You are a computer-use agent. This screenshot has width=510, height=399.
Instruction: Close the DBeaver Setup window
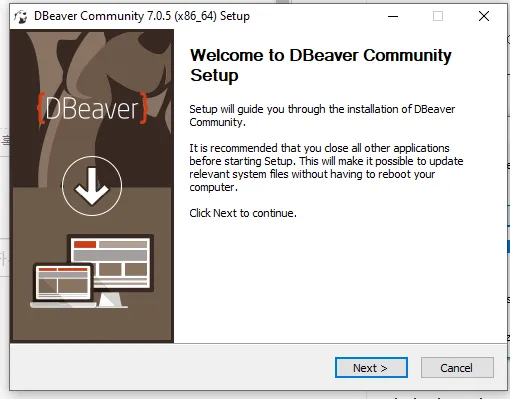[484, 16]
